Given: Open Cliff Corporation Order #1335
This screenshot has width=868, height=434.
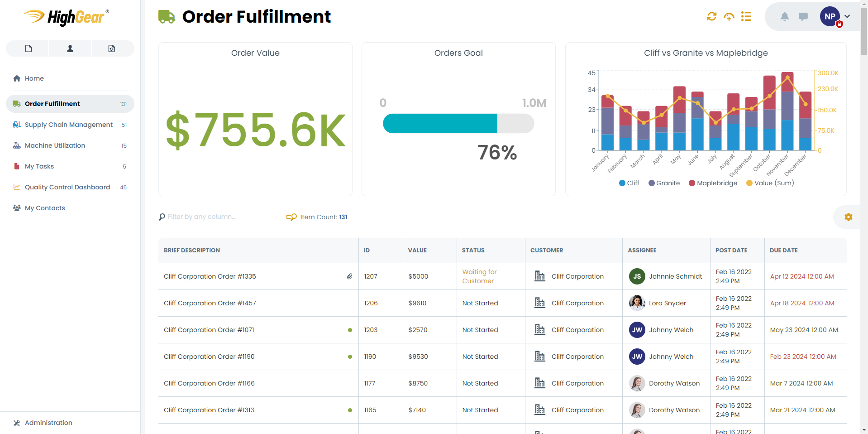Looking at the screenshot, I should [210, 276].
